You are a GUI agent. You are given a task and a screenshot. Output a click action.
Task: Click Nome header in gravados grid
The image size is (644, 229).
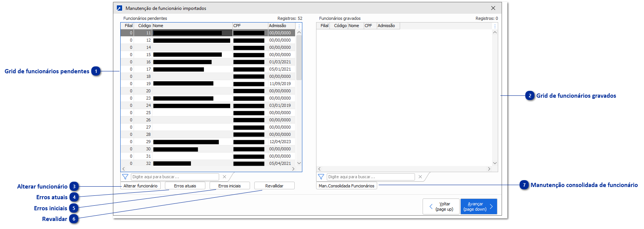pos(356,26)
